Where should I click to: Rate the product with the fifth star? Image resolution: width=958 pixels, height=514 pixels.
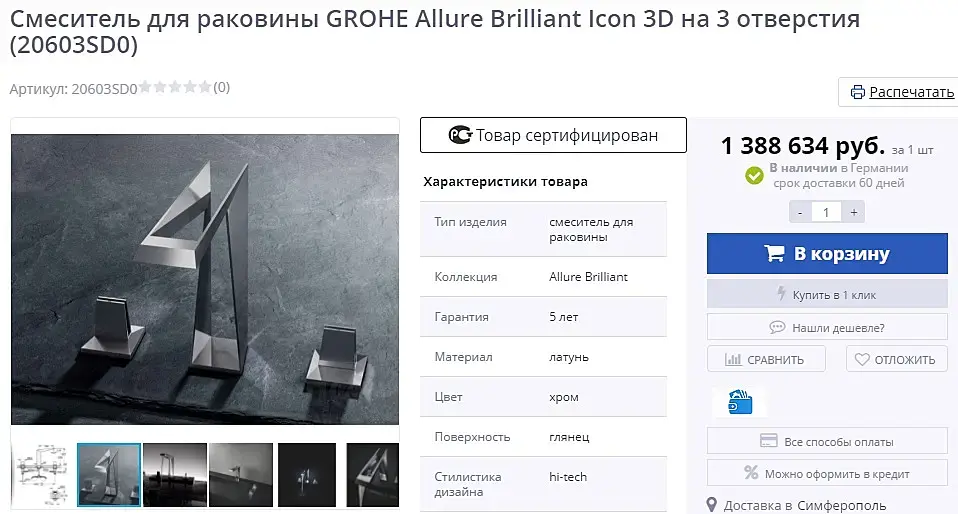[205, 87]
